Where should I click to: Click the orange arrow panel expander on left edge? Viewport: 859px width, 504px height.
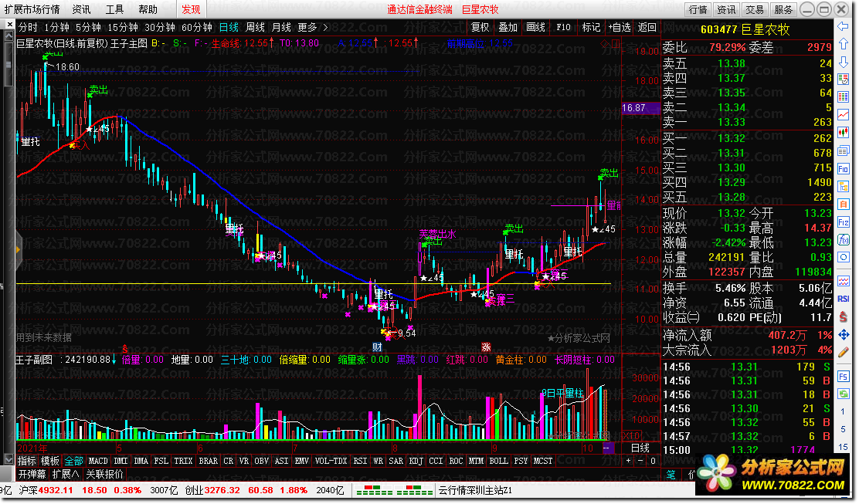18,250
